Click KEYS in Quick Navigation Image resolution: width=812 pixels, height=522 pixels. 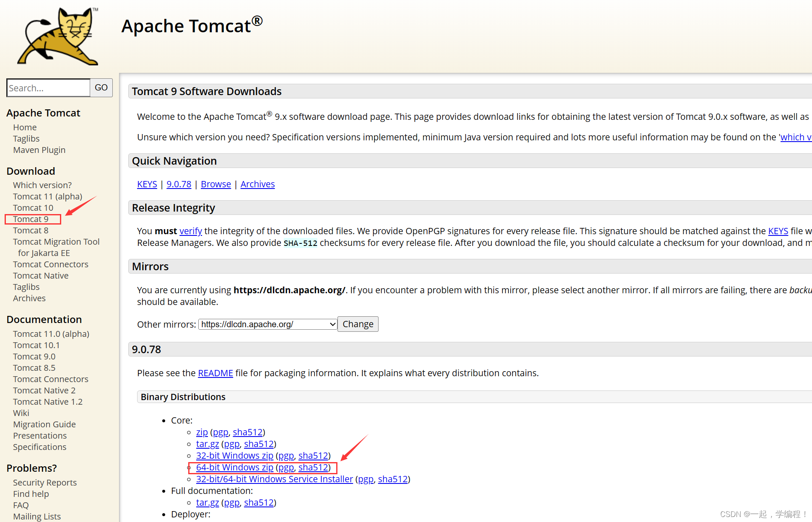[147, 184]
